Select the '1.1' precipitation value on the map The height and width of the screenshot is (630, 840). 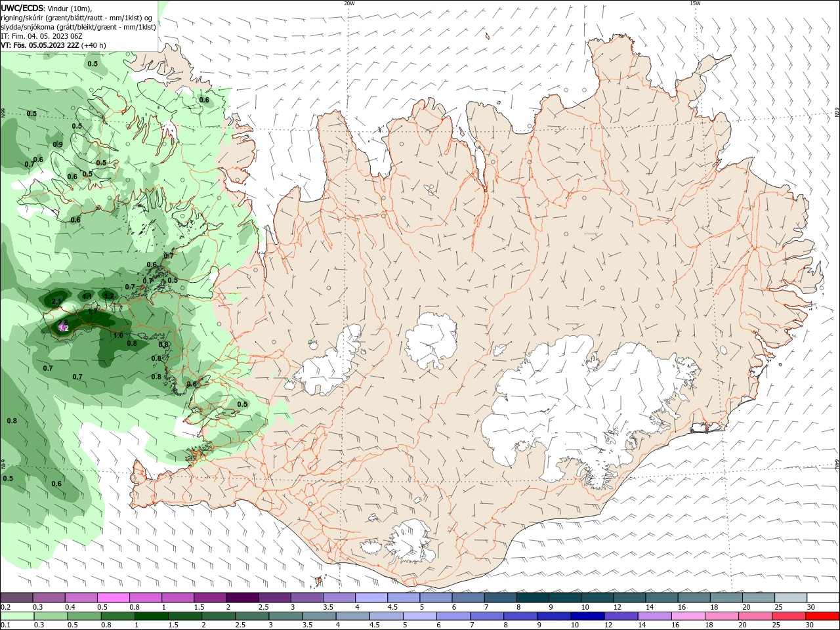[87, 297]
